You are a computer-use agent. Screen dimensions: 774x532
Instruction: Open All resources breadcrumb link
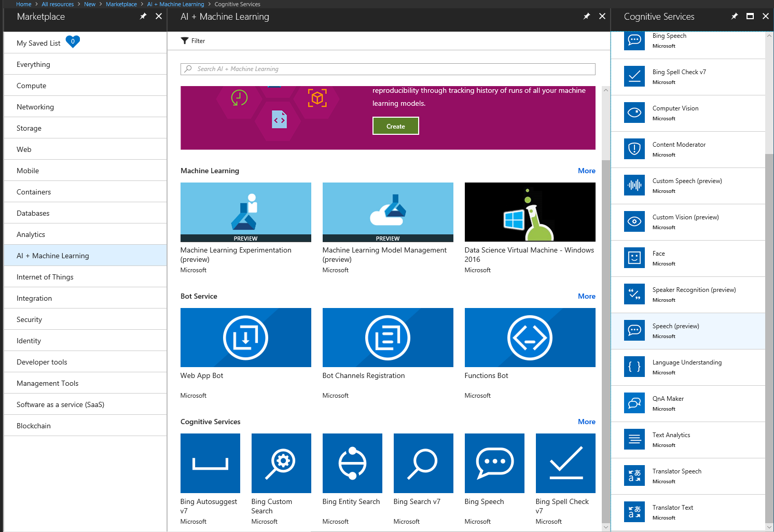(x=58, y=4)
